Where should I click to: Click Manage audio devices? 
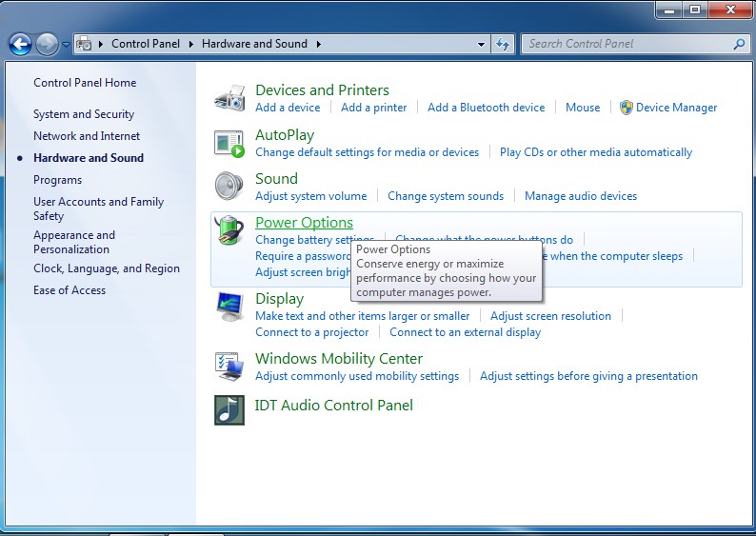(x=581, y=196)
